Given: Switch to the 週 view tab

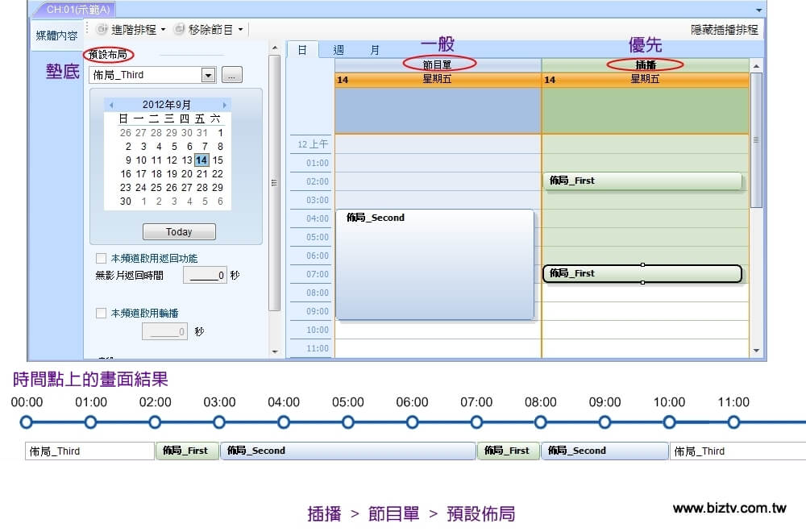Looking at the screenshot, I should [x=339, y=50].
